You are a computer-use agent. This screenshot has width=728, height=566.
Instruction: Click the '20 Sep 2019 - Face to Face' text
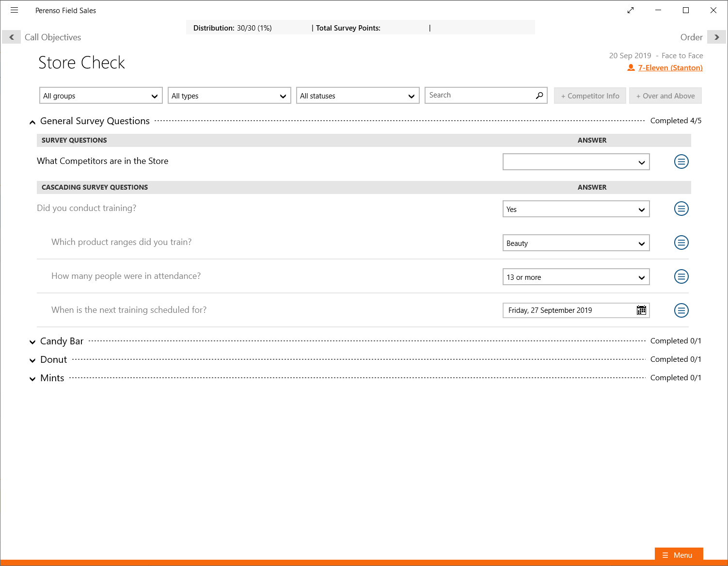click(656, 56)
